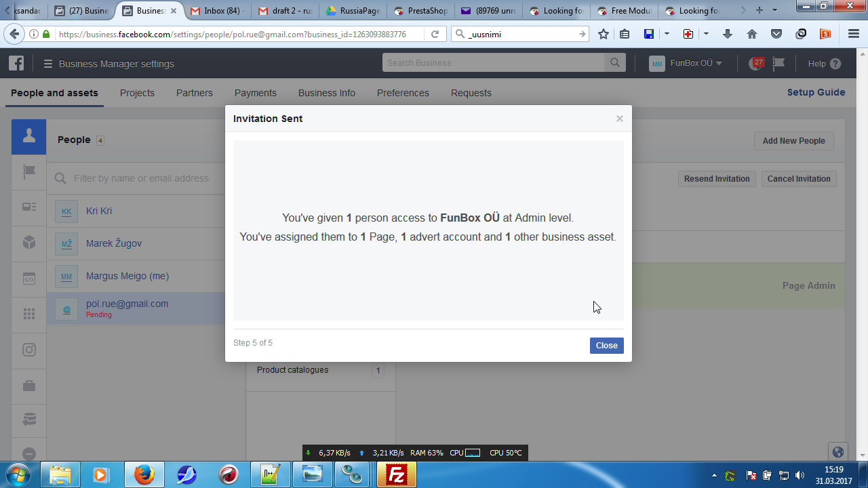
Task: Show hidden system tray icons arrow
Action: [714, 475]
